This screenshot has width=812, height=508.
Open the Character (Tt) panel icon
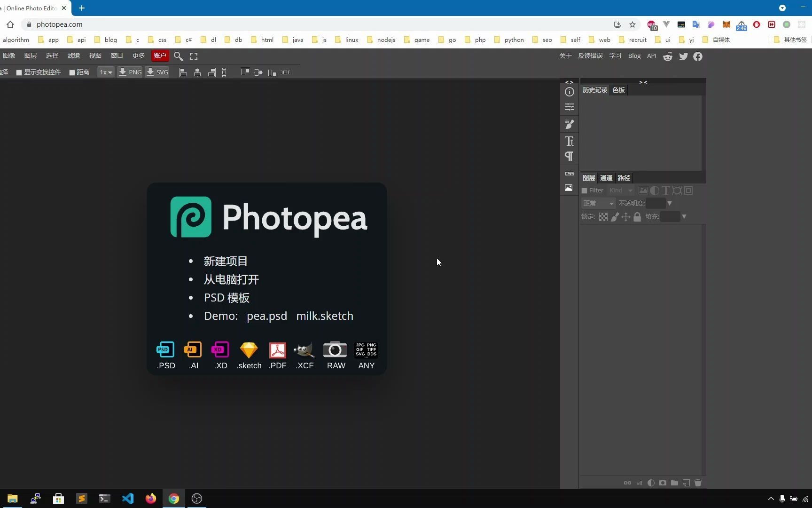pos(569,141)
